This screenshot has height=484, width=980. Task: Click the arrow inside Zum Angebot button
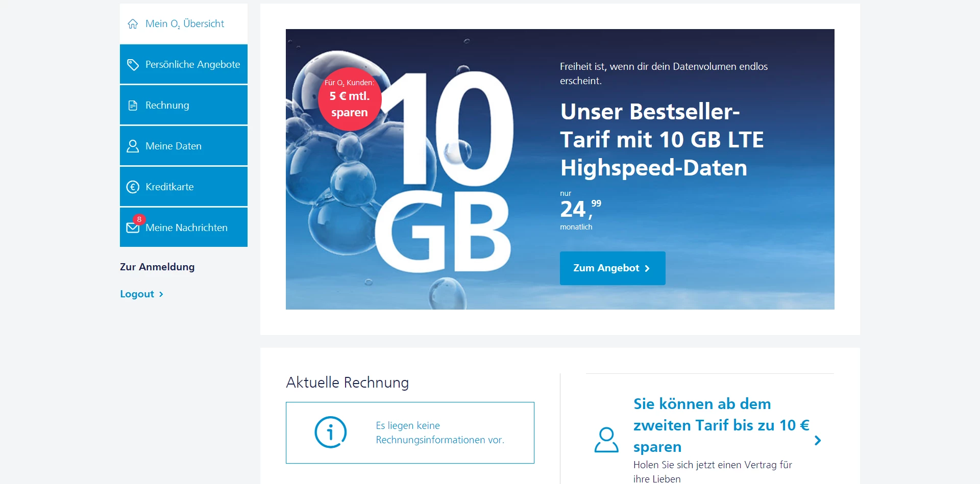[x=647, y=269]
